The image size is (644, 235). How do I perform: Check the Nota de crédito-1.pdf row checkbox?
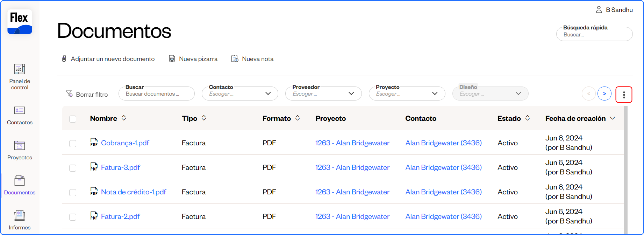point(73,193)
